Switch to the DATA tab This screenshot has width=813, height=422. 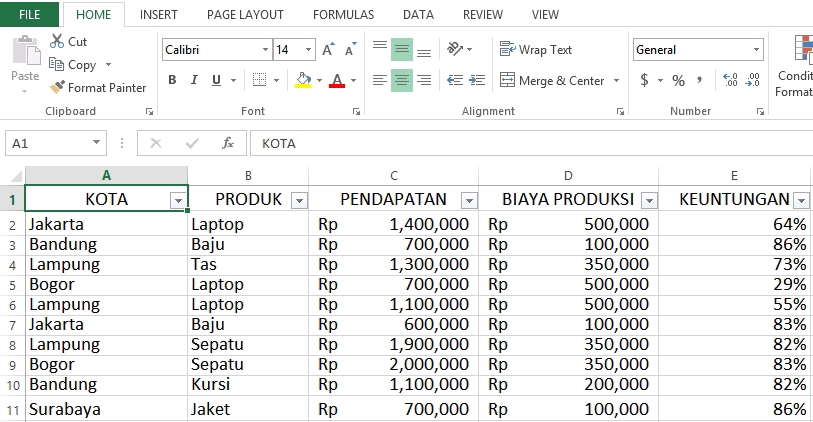click(418, 15)
